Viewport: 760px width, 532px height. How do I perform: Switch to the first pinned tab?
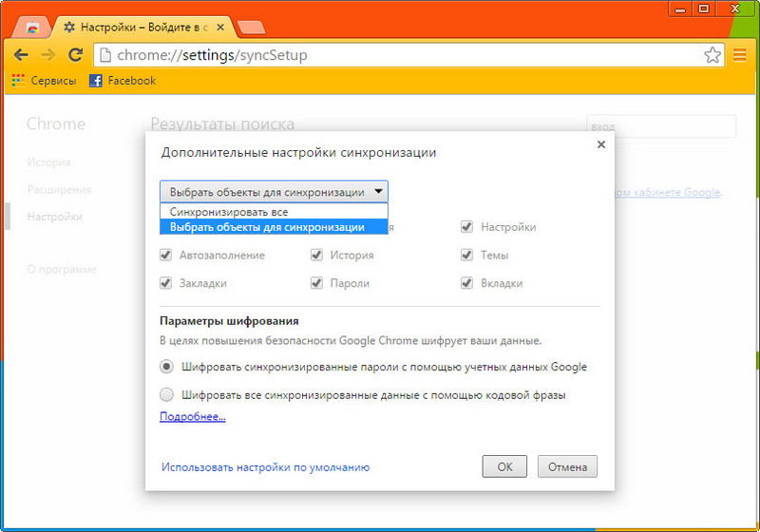tap(32, 28)
